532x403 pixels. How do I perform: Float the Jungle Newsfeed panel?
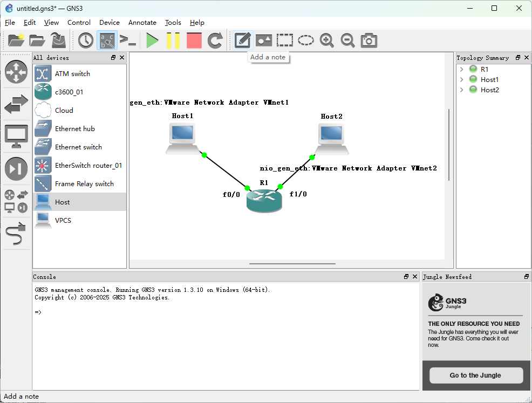point(526,276)
